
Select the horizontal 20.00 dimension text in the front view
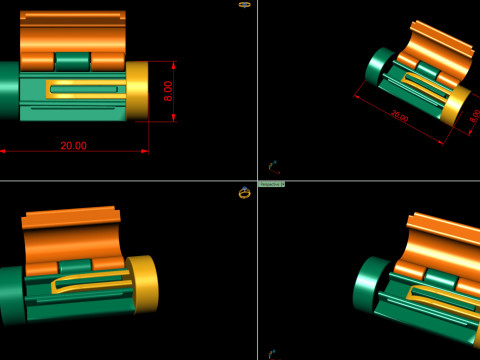73,146
